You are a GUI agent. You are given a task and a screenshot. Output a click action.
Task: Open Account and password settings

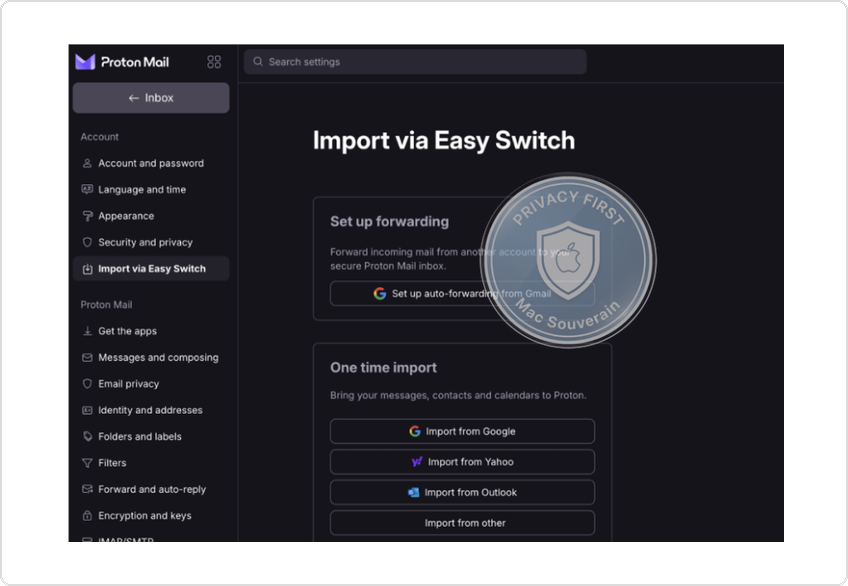[151, 163]
